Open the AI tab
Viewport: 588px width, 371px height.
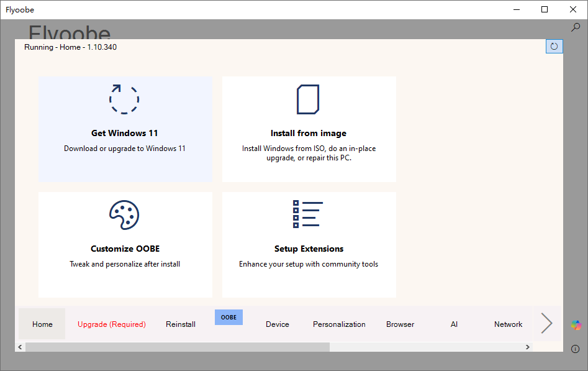454,324
